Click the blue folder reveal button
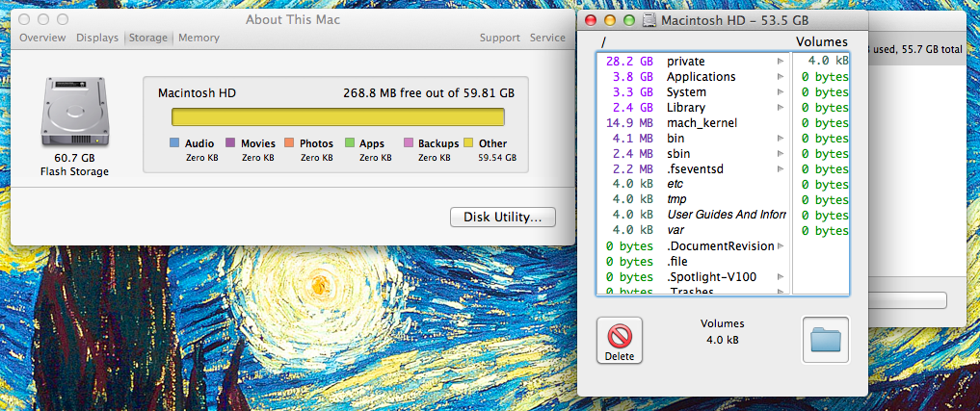The height and width of the screenshot is (411, 980). pyautogui.click(x=826, y=340)
